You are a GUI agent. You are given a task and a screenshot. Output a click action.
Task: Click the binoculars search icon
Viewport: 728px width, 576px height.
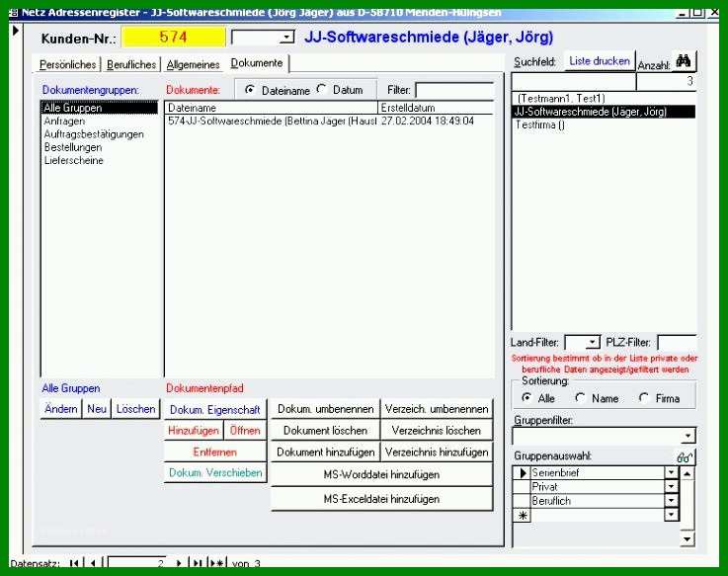click(684, 61)
